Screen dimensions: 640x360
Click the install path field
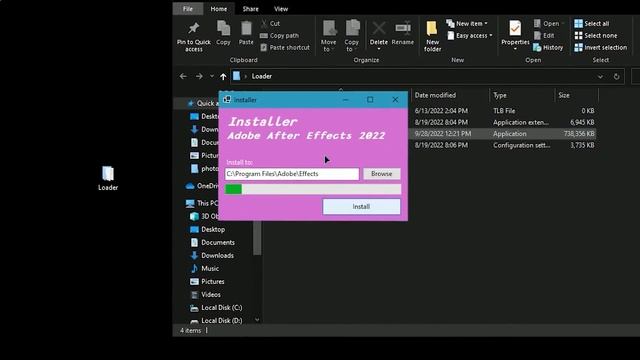[x=292, y=173]
